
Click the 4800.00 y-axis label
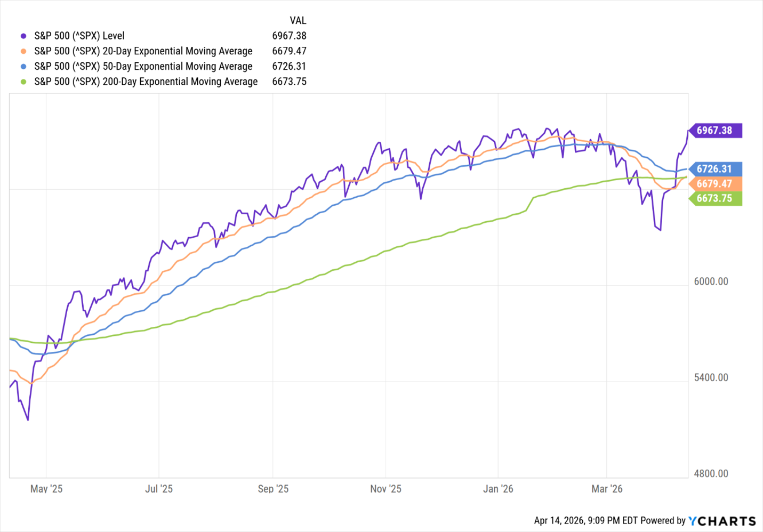pos(711,473)
